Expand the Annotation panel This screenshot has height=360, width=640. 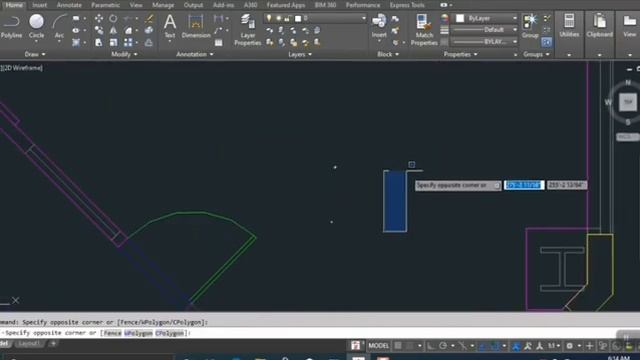click(x=195, y=54)
